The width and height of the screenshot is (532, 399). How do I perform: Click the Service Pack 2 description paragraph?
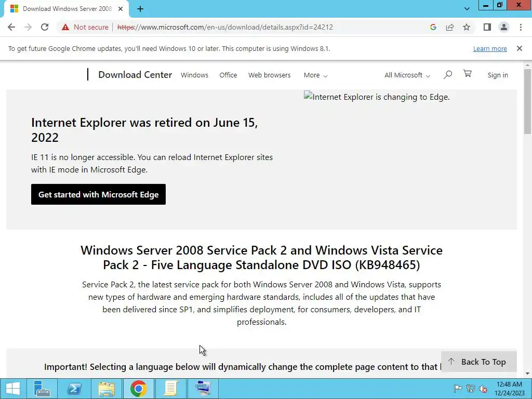pos(262,303)
